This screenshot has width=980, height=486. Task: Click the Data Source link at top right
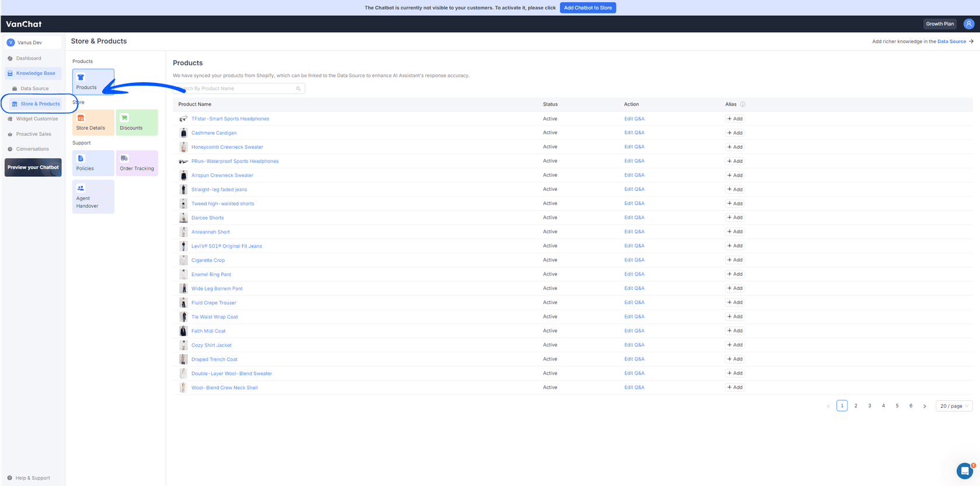click(x=951, y=41)
